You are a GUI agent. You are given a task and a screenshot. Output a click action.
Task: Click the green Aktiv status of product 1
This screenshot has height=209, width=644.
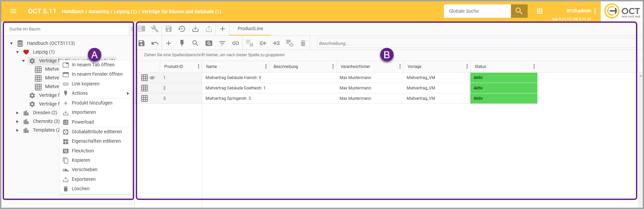pyautogui.click(x=504, y=78)
